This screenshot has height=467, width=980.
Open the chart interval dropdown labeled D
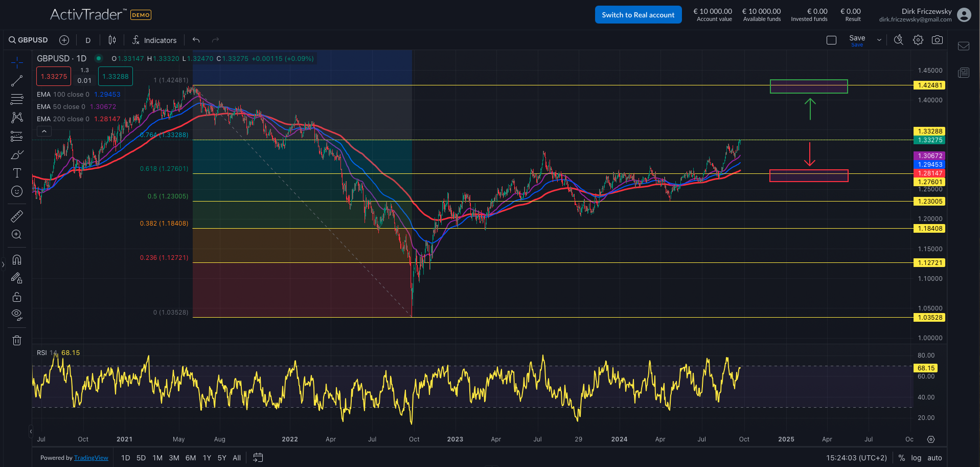coord(87,39)
